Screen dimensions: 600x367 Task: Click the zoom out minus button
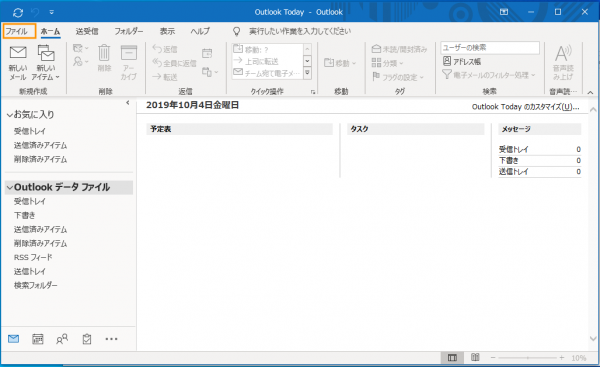pos(493,358)
